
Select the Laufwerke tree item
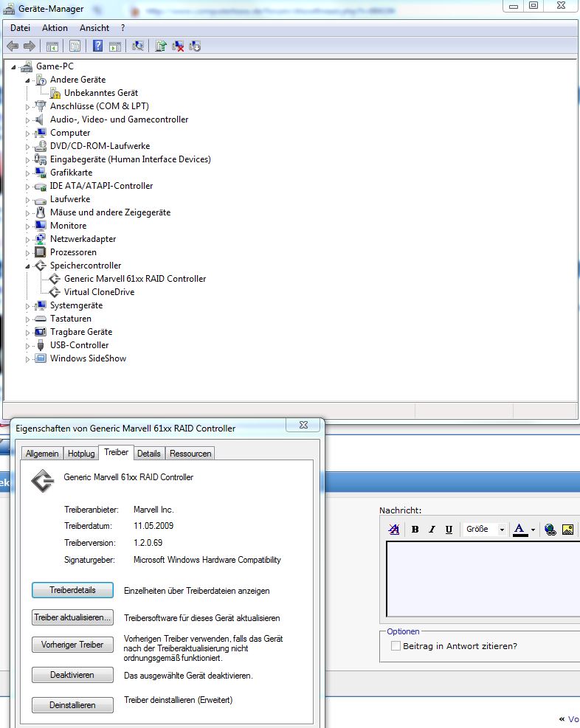pos(70,199)
